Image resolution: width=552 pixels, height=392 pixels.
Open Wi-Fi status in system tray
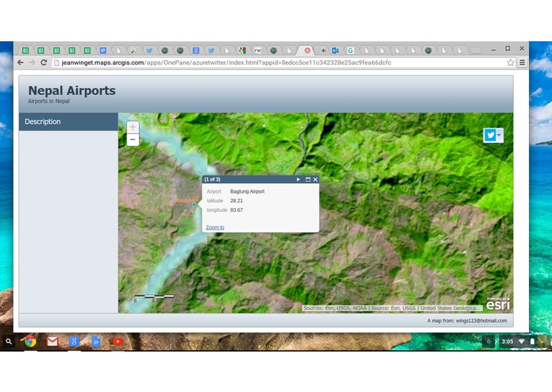(x=522, y=341)
